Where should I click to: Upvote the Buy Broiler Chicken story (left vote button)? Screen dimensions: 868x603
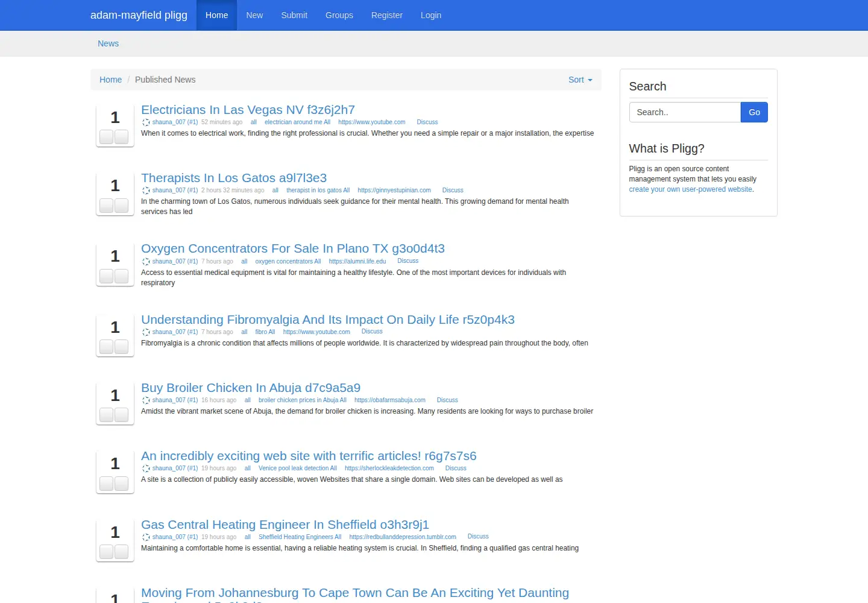[107, 415]
